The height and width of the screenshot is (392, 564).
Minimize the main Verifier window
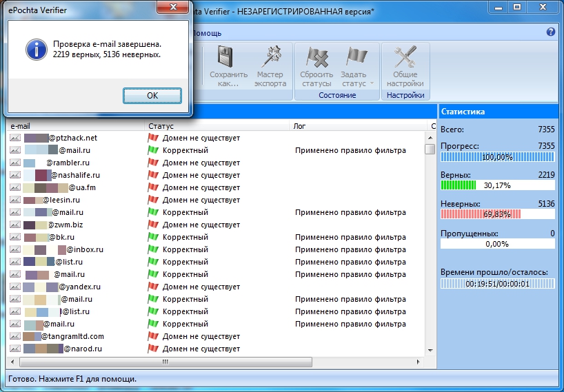click(498, 7)
